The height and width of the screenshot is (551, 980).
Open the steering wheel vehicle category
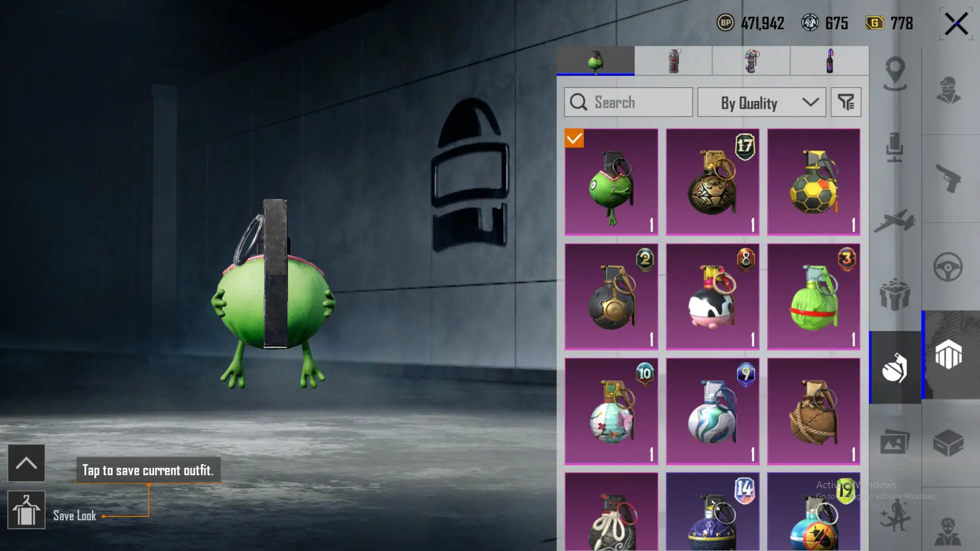[x=948, y=267]
